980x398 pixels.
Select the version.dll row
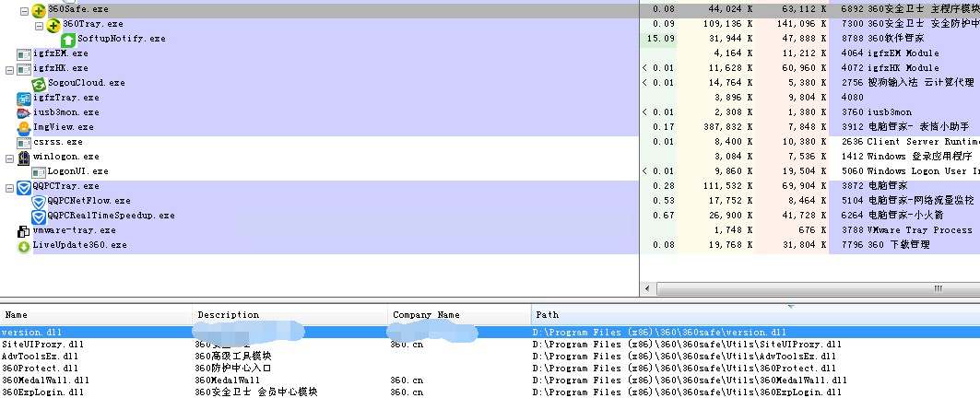[x=490, y=333]
